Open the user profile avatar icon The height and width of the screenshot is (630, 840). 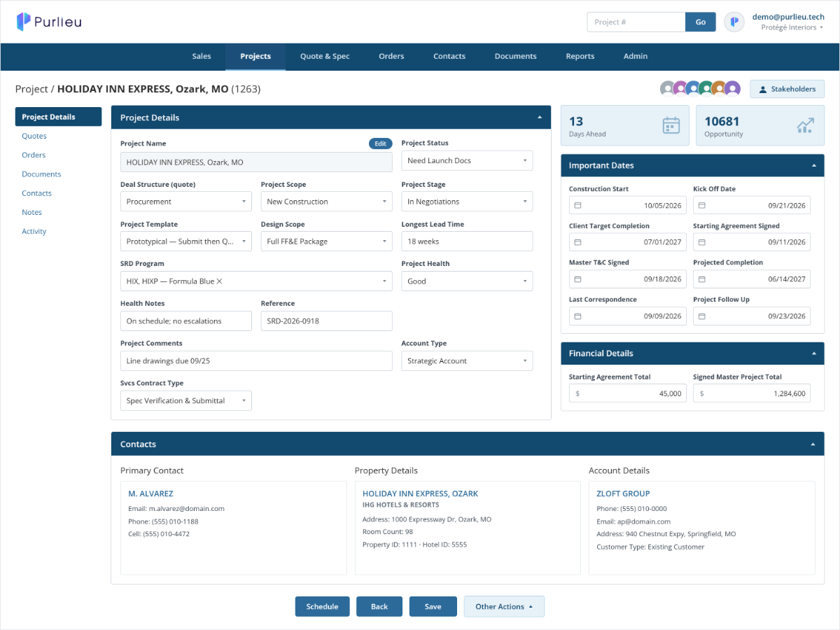click(734, 22)
